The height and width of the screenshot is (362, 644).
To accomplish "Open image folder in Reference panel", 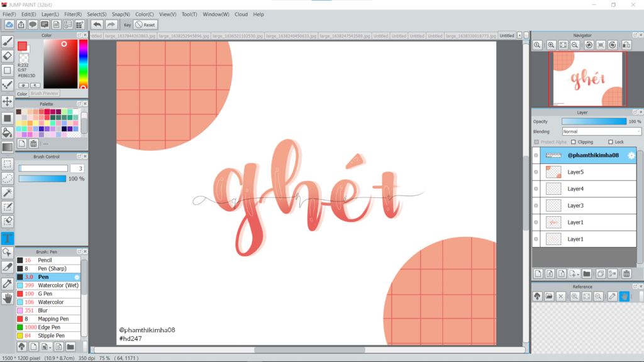I will 549,297.
